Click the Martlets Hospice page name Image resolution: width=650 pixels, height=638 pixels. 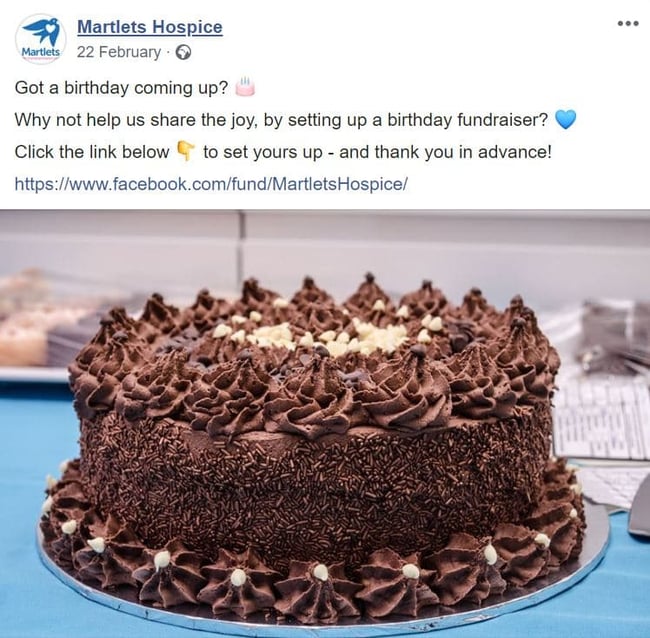coord(150,27)
